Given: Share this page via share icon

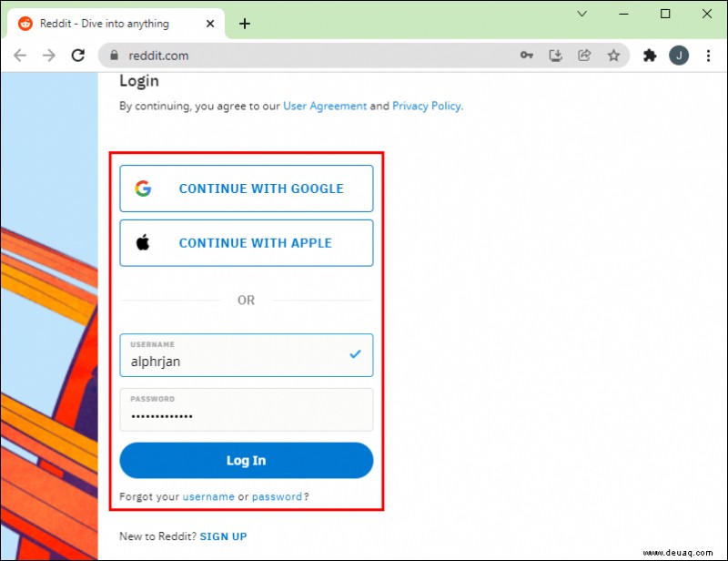Looking at the screenshot, I should pos(584,56).
